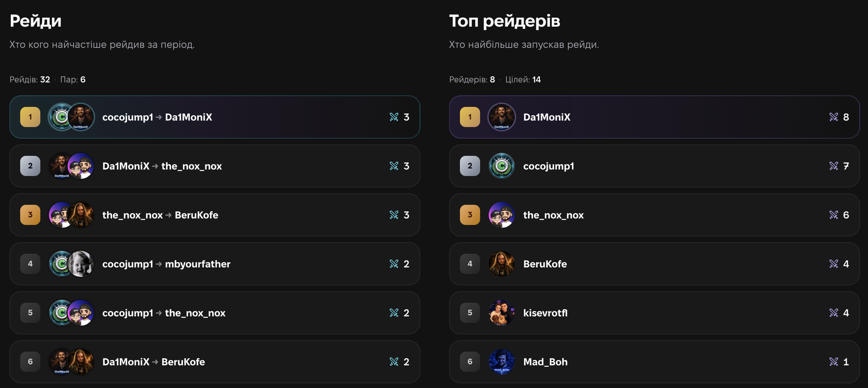Click swords icon in the_nox_nox → BeruKofe row

[394, 215]
